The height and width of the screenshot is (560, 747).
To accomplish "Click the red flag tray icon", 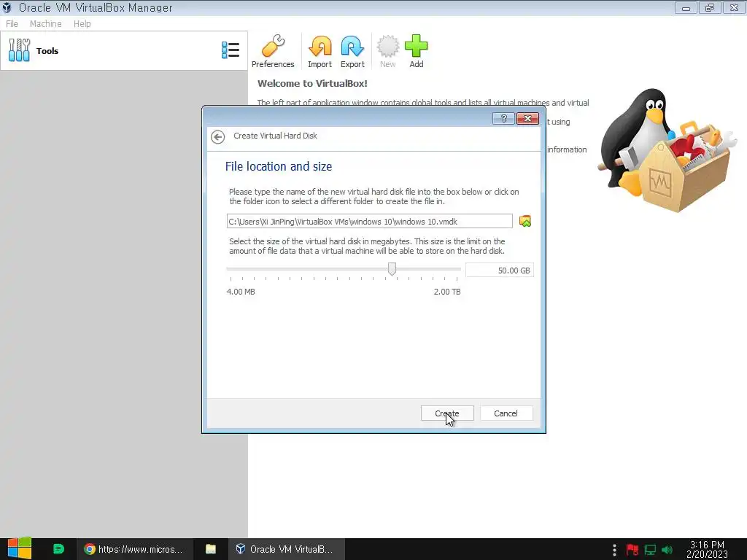I will [632, 550].
